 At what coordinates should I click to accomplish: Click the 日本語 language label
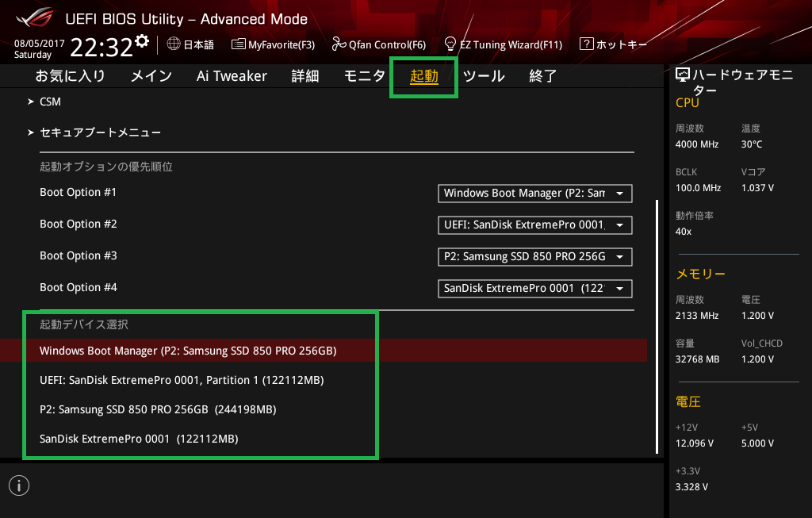199,44
